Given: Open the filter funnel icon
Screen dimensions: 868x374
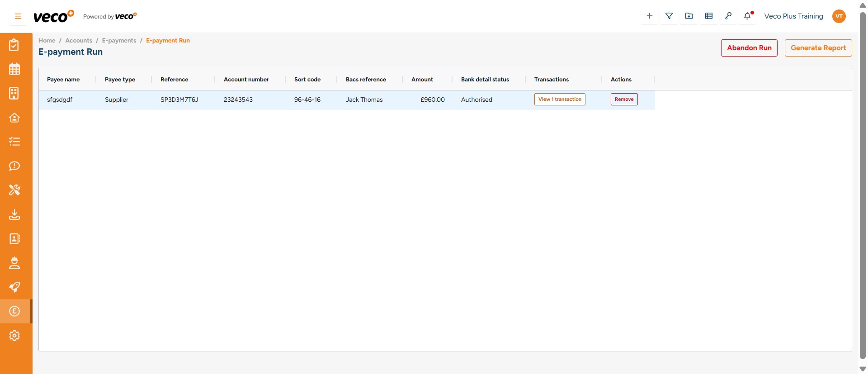Looking at the screenshot, I should tap(669, 16).
